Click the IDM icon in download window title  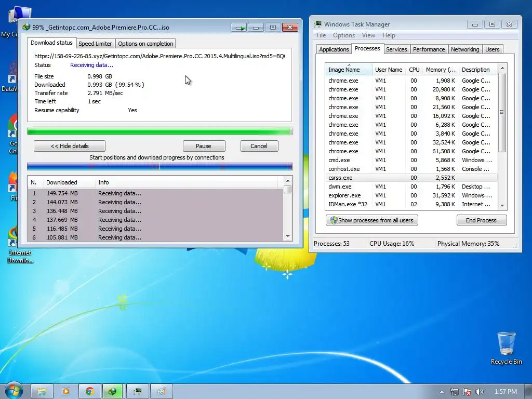click(26, 27)
